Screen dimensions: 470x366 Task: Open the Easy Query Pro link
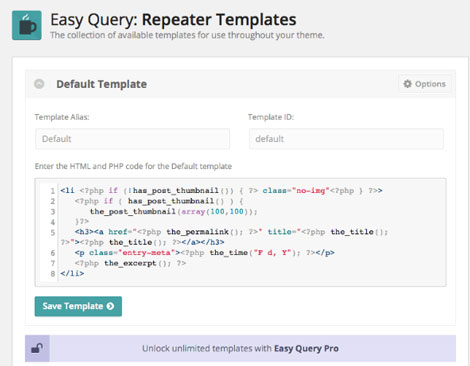point(306,348)
